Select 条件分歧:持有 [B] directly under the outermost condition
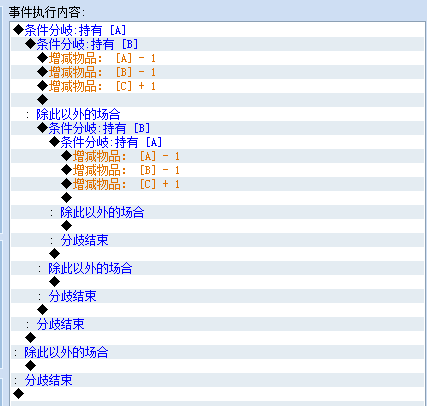This screenshot has height=406, width=427. click(217, 44)
